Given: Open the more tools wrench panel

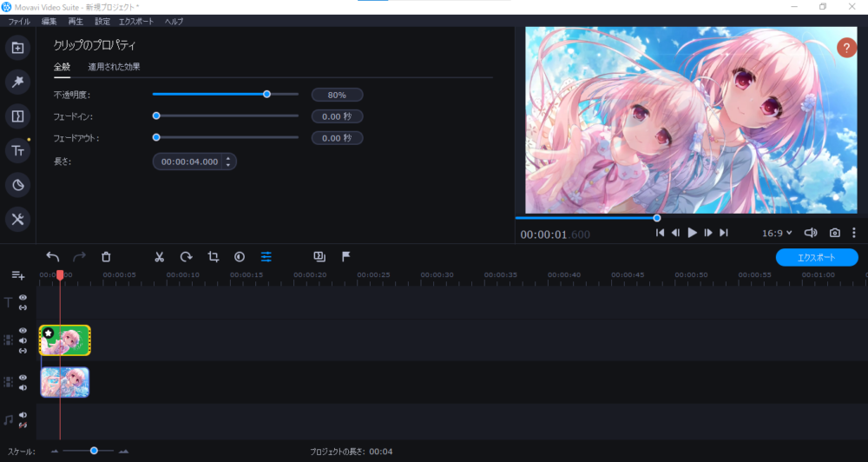Looking at the screenshot, I should (x=17, y=220).
